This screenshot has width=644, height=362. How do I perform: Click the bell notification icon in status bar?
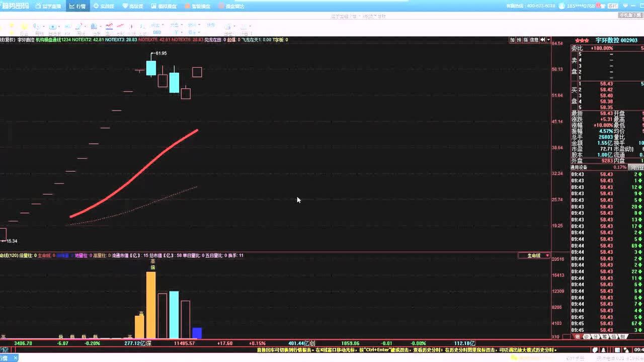[x=602, y=349]
